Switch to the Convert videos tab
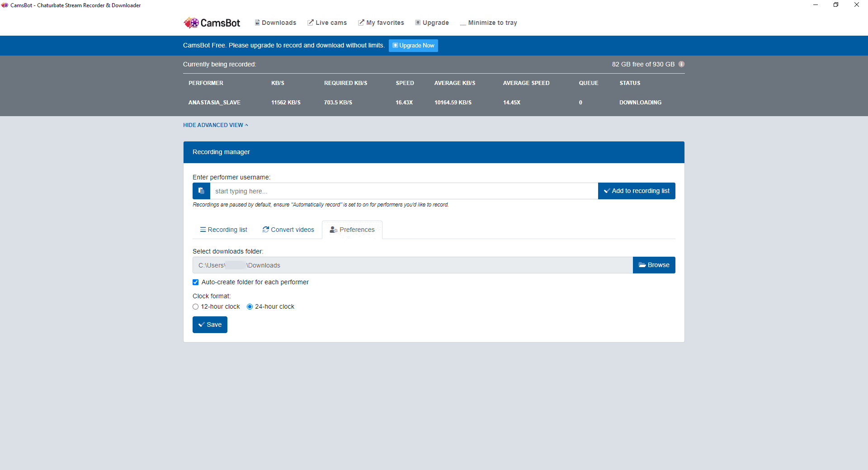Image resolution: width=868 pixels, height=470 pixels. tap(288, 230)
